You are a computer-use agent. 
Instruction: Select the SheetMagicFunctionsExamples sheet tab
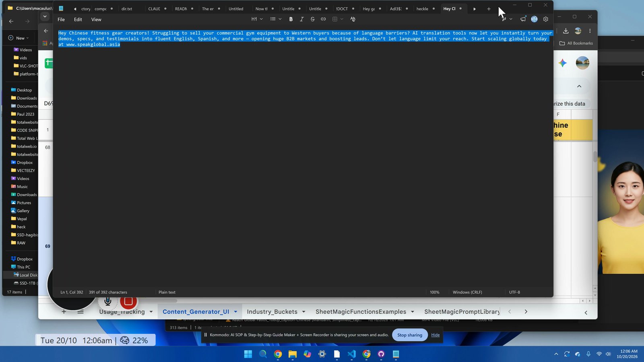pos(361,312)
